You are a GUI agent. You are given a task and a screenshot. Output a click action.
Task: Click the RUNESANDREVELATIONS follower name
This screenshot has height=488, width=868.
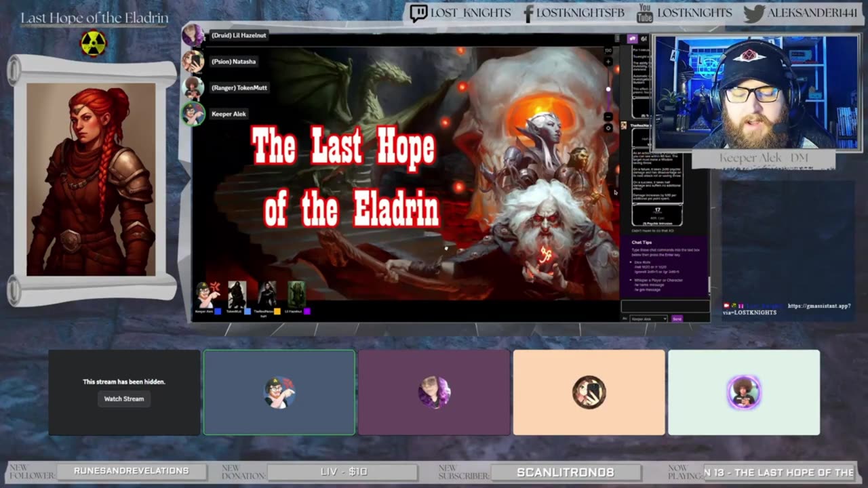132,471
